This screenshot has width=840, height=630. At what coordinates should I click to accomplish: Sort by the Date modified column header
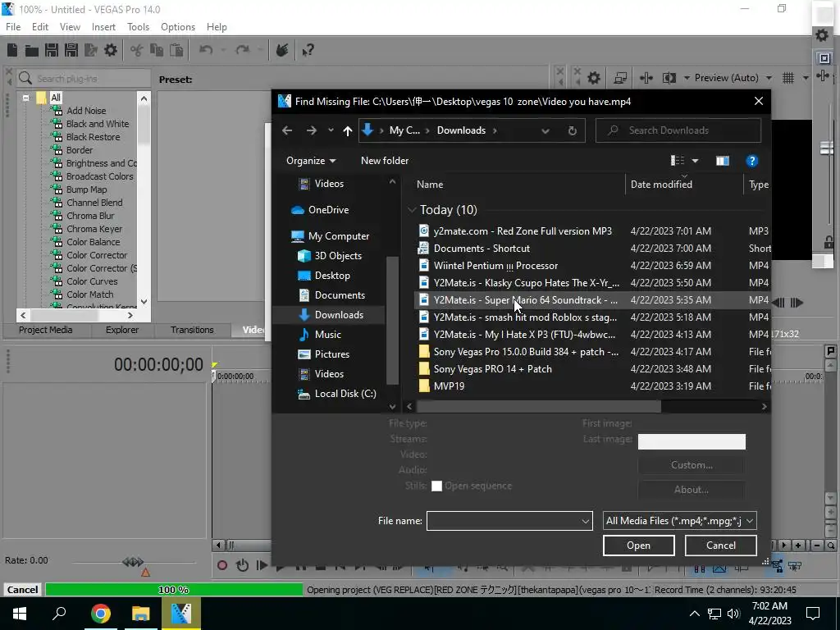point(661,185)
